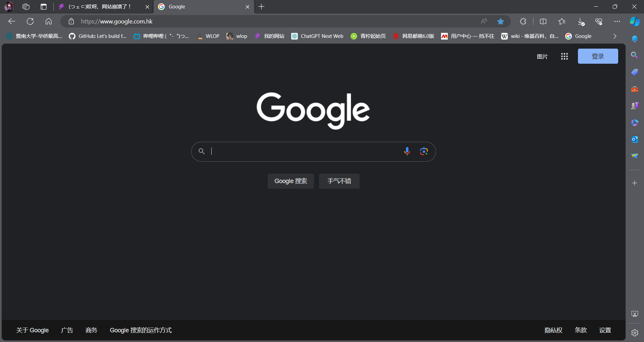Open the uppercase WLOP bookmark
Image resolution: width=644 pixels, height=342 pixels.
tap(208, 36)
